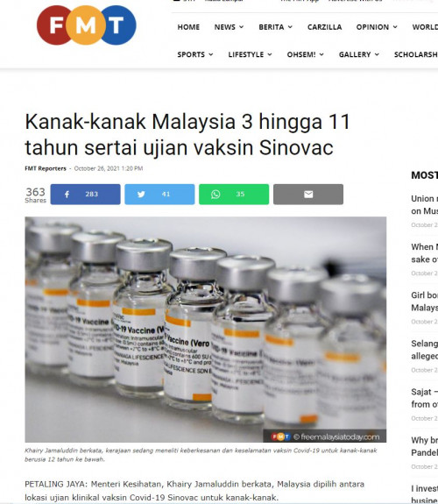Open the Sinovac vaccine vials photo
Screen dimensions: 438x504
pos(206,330)
